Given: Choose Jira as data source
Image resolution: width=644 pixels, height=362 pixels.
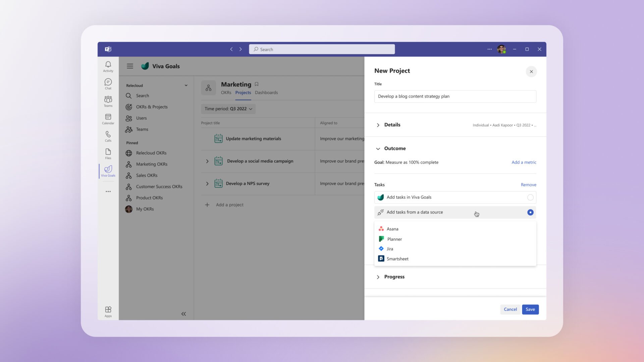Looking at the screenshot, I should [455, 249].
